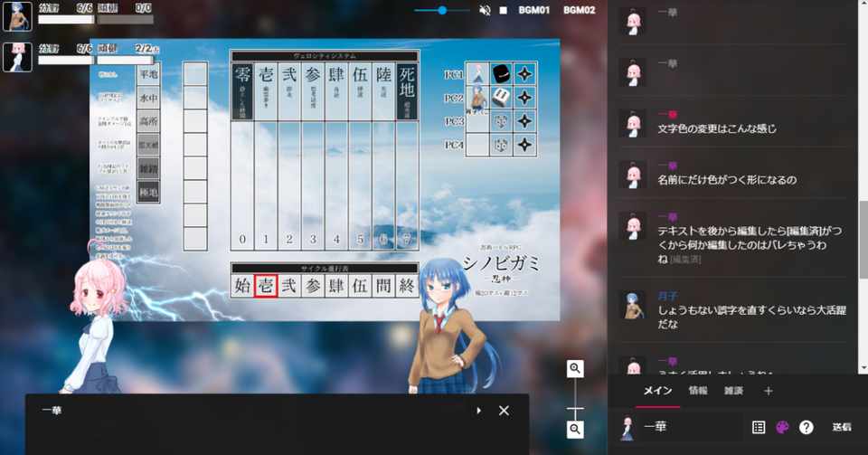This screenshot has width=868, height=455.
Task: Open the purple color palette icon
Action: [x=782, y=427]
